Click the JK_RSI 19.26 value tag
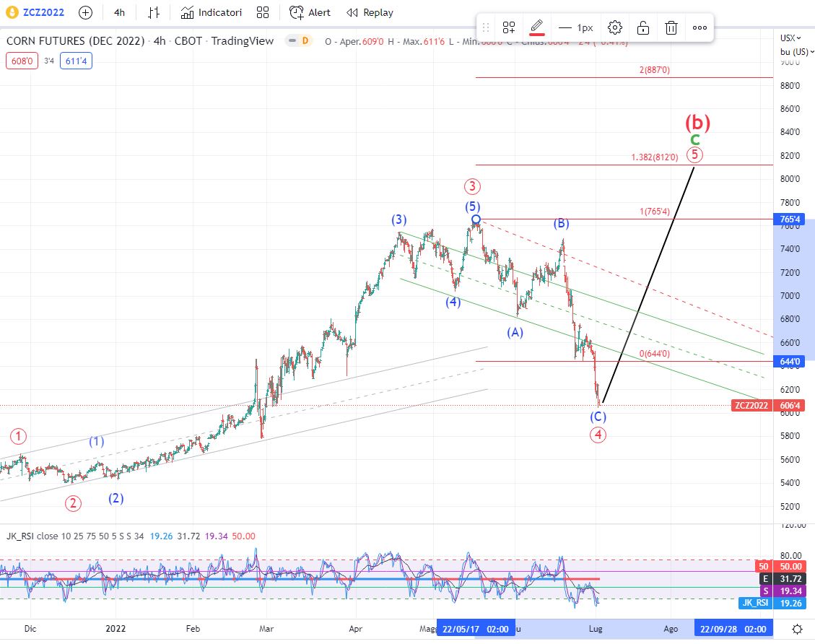 tap(790, 603)
